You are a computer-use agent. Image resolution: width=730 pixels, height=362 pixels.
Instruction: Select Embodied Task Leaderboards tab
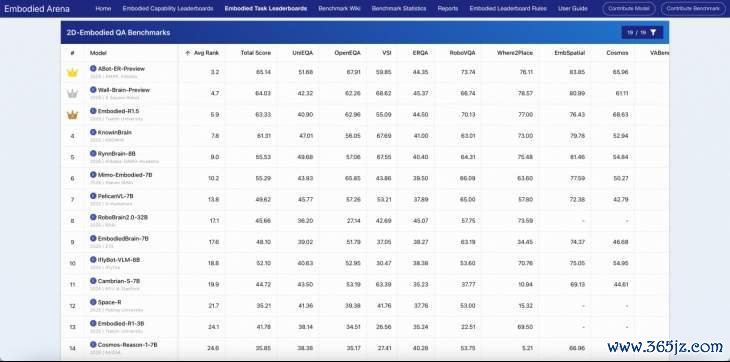pyautogui.click(x=265, y=8)
